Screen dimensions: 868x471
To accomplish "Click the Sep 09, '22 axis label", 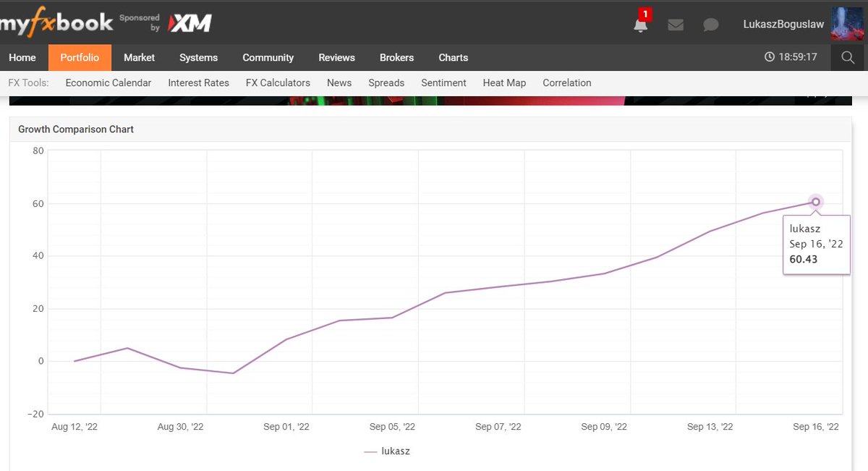I will tap(604, 427).
